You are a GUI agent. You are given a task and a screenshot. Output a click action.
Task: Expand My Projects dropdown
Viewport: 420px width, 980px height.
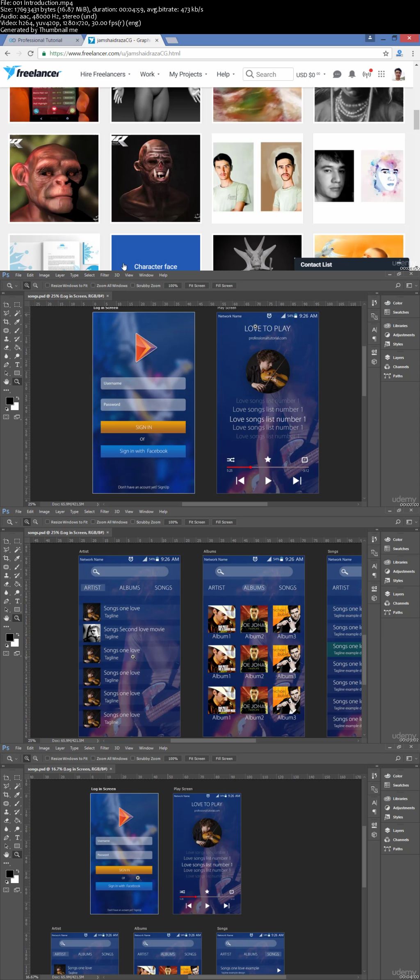(188, 74)
